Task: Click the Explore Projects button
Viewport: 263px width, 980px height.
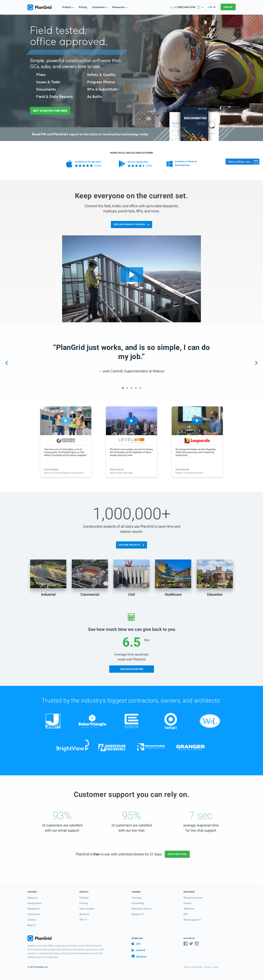Action: coord(131,545)
